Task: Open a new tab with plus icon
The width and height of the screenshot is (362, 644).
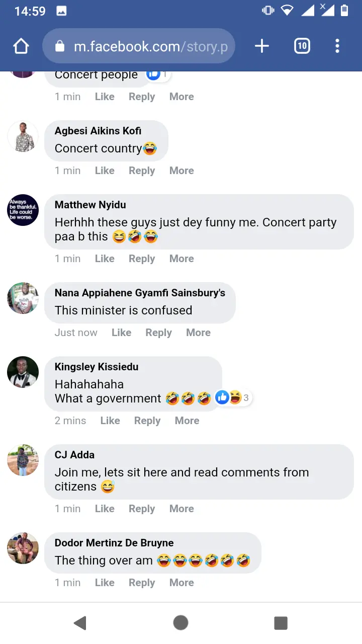Action: pyautogui.click(x=262, y=47)
